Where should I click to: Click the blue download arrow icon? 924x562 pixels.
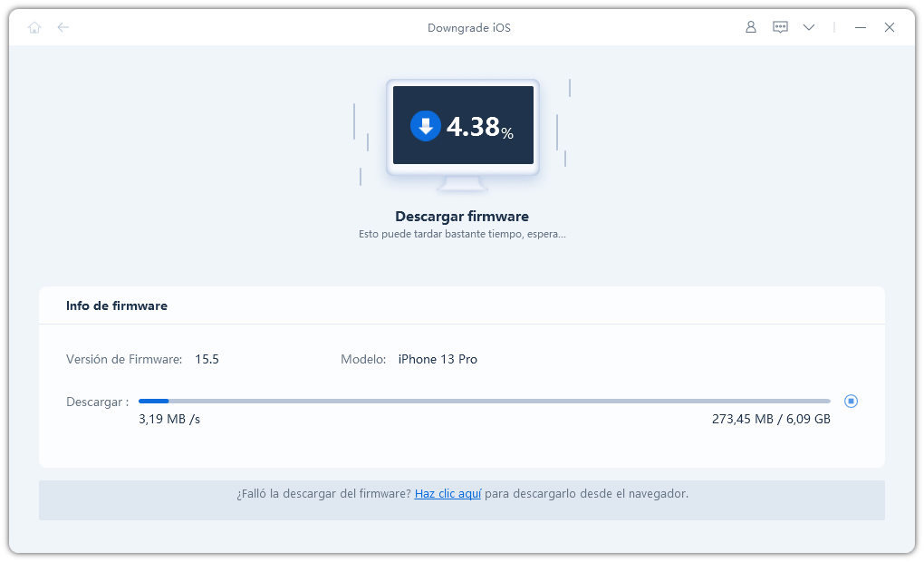coord(425,126)
